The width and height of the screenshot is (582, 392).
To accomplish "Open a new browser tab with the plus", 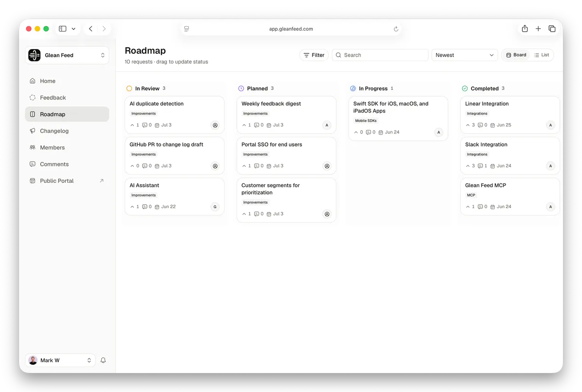I will tap(538, 29).
